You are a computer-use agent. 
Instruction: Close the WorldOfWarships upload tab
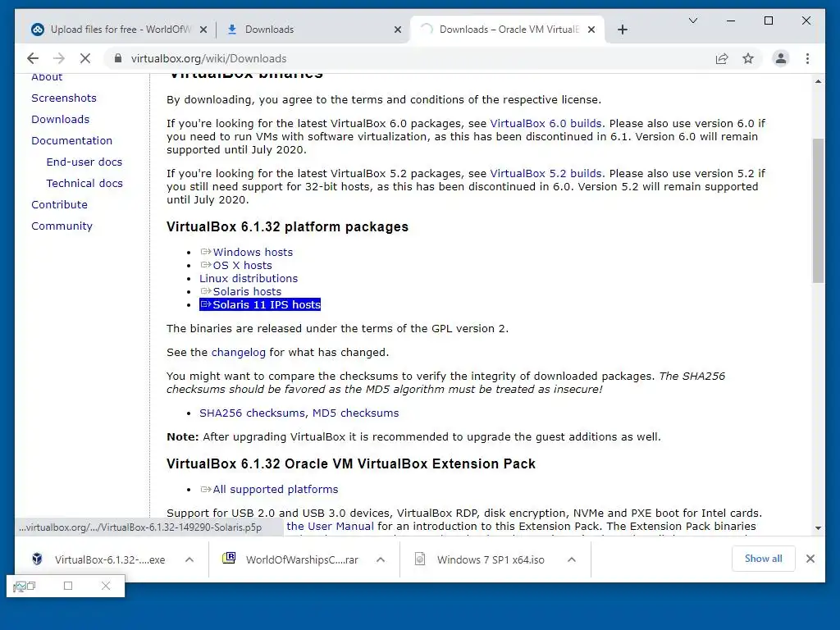(x=203, y=30)
